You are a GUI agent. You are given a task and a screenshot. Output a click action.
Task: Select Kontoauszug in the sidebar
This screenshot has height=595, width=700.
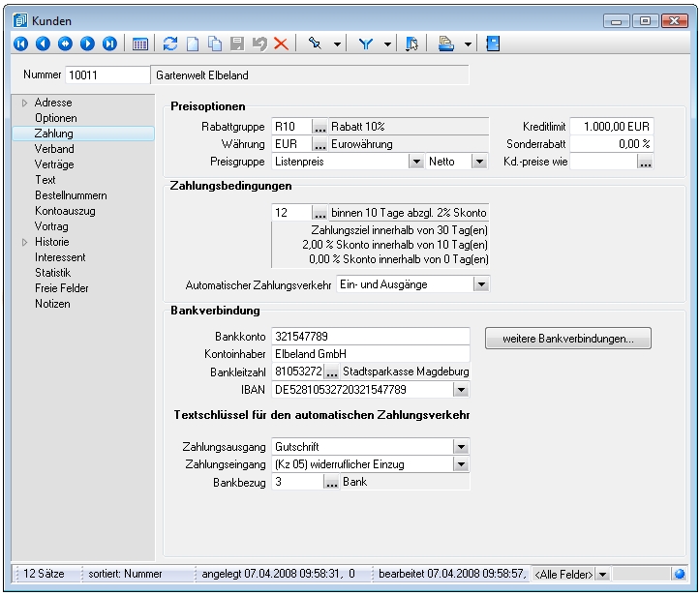(65, 211)
